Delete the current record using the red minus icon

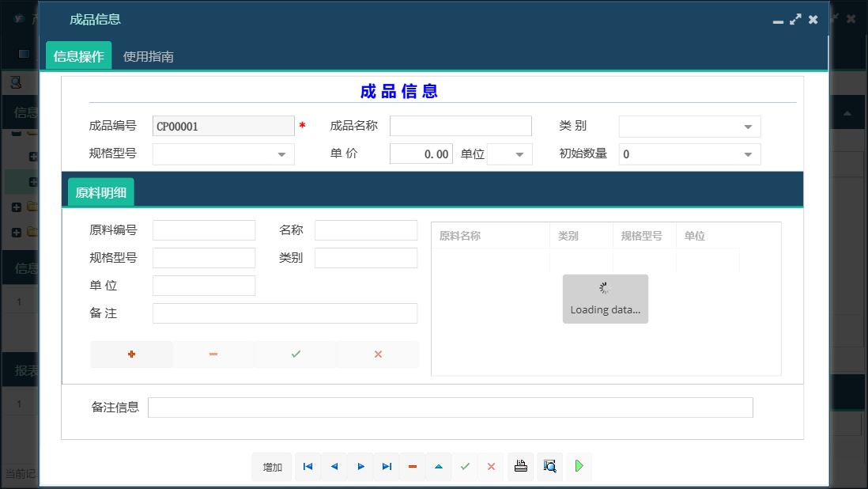(x=413, y=467)
